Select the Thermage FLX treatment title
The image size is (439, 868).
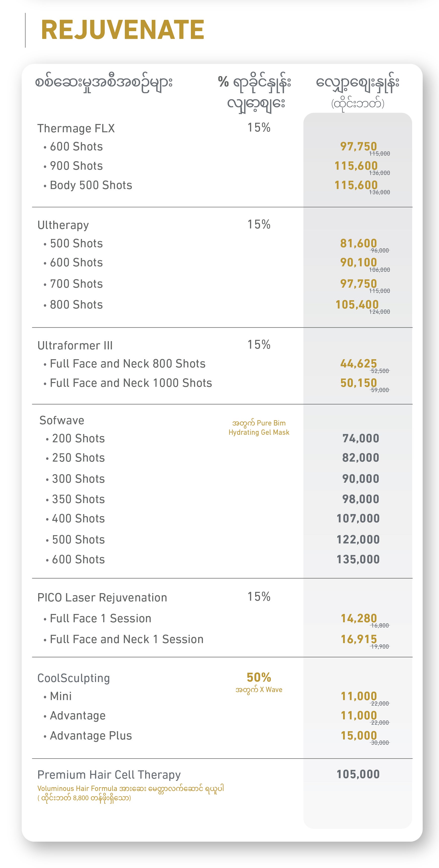(76, 128)
